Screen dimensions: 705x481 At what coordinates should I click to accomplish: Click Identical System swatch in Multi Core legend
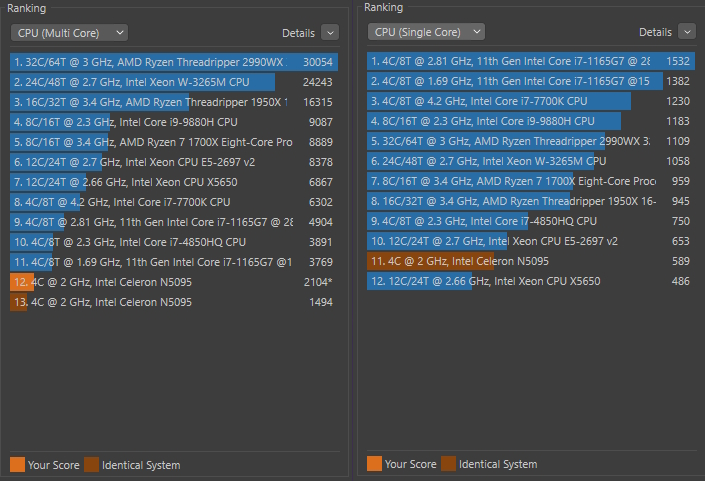pyautogui.click(x=91, y=464)
